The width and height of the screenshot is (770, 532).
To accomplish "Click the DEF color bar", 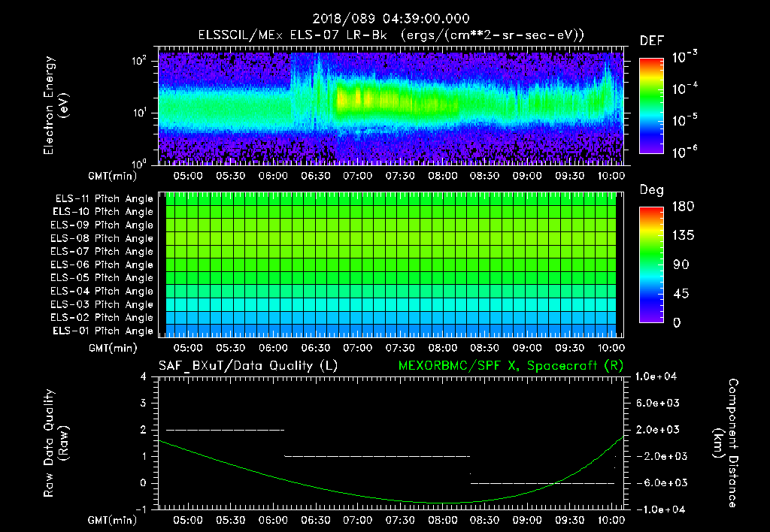I will tap(651, 105).
